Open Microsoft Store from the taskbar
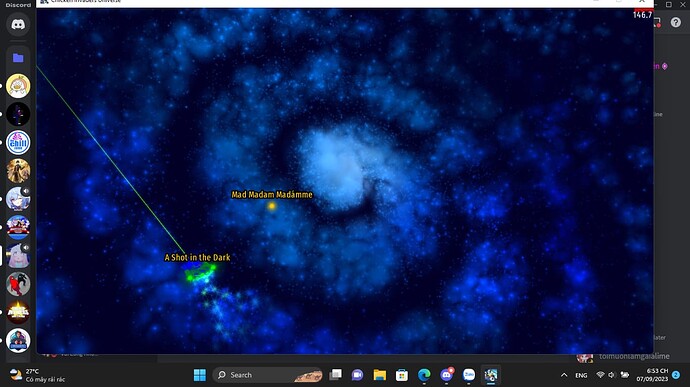This screenshot has width=690, height=387. (402, 375)
